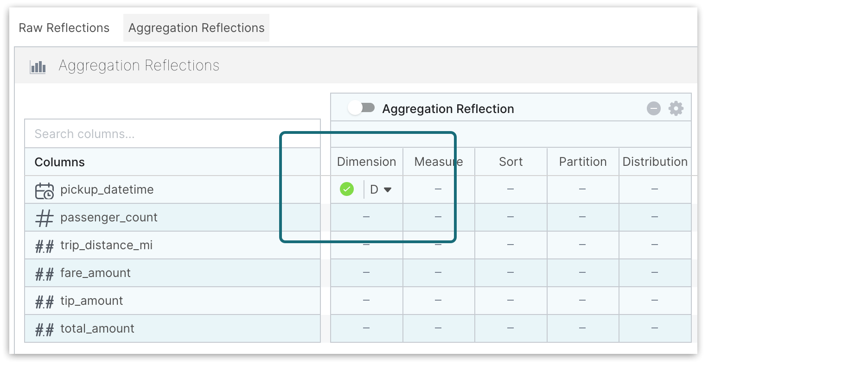Click the settings gear for Aggregation Reflection
Image resolution: width=868 pixels, height=365 pixels.
[676, 108]
